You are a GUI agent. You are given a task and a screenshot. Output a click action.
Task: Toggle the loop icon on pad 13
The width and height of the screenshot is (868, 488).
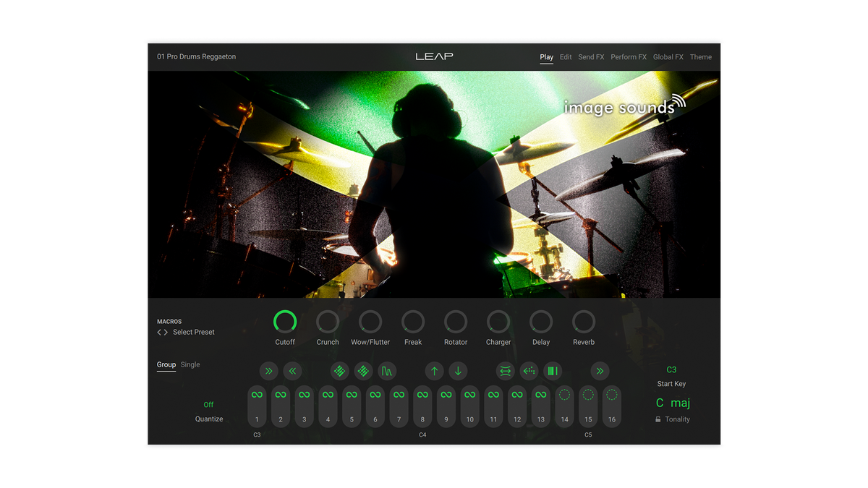click(540, 395)
